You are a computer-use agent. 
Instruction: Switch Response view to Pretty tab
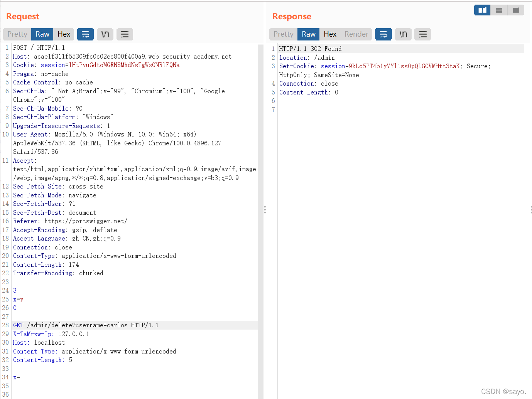click(284, 34)
